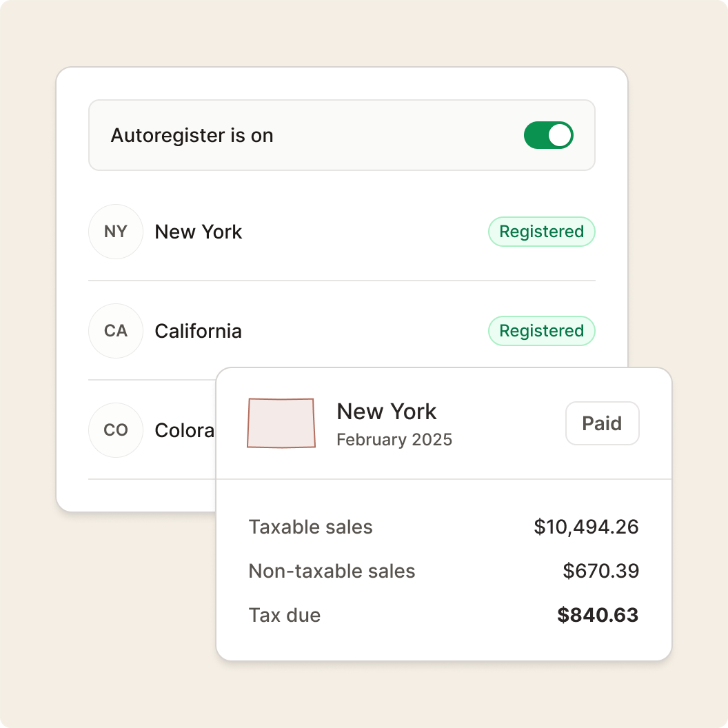Click the NY circle icon
This screenshot has height=728, width=728.
tap(116, 232)
